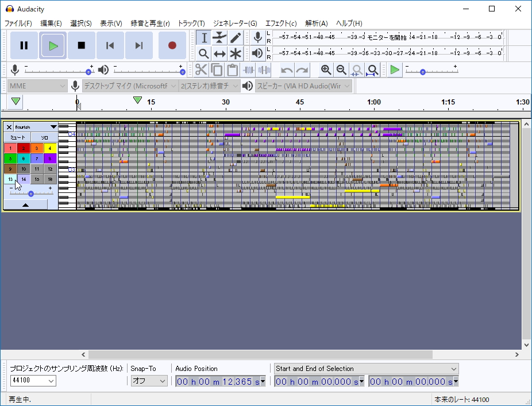This screenshot has height=406, width=532.
Task: Toggle MIDI channel 13 button
Action: (10, 179)
